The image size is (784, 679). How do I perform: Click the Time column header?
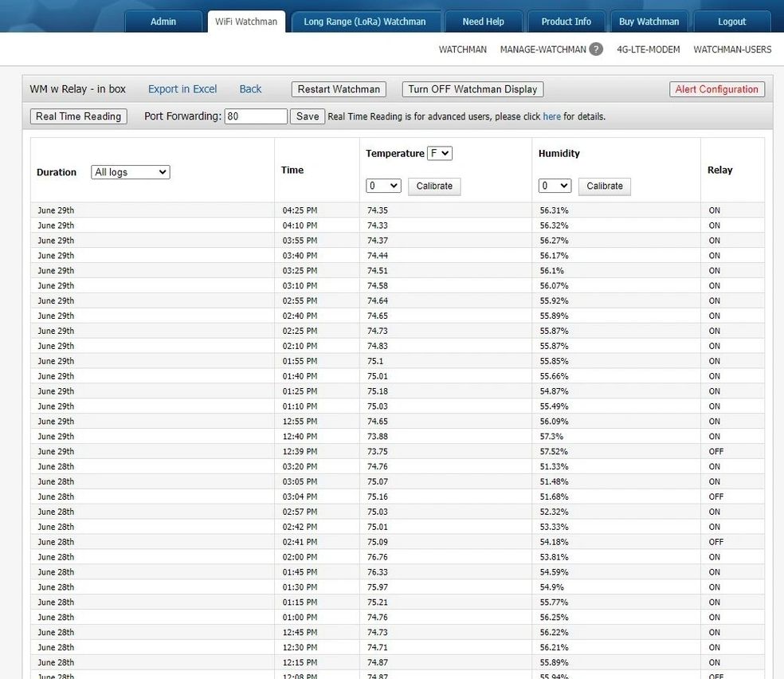coord(292,170)
